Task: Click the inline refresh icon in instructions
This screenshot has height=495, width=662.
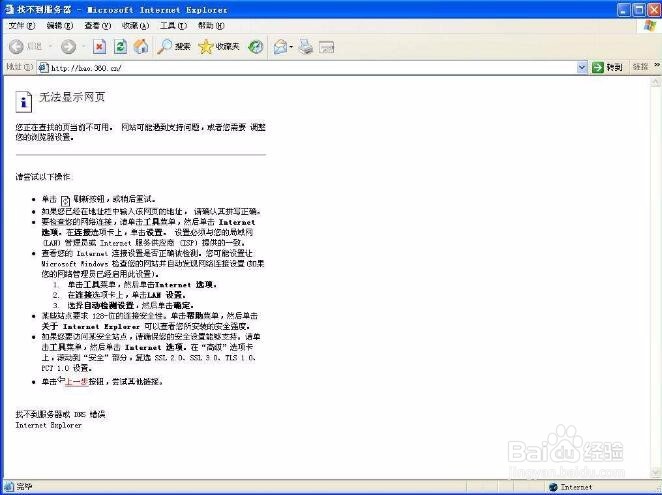Action: (x=65, y=201)
